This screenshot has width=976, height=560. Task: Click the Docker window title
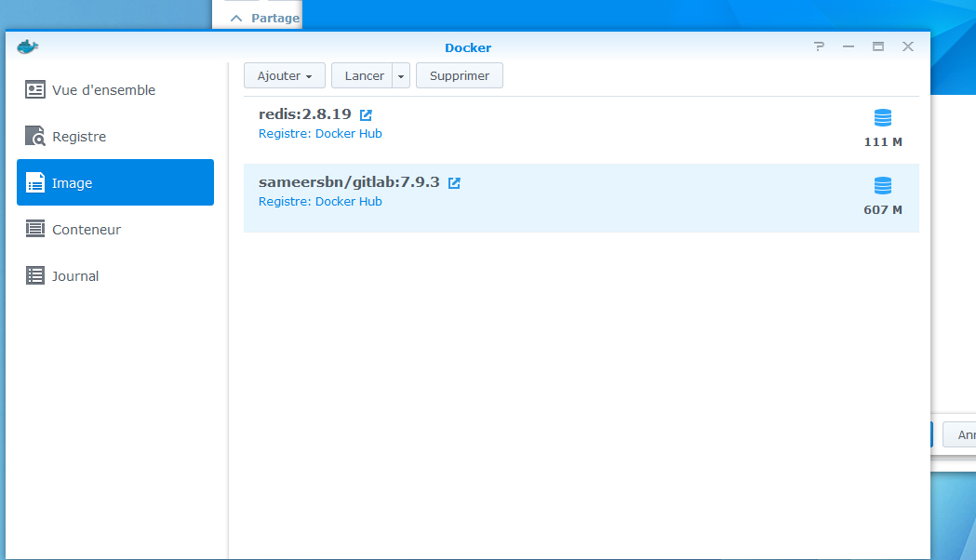click(468, 47)
